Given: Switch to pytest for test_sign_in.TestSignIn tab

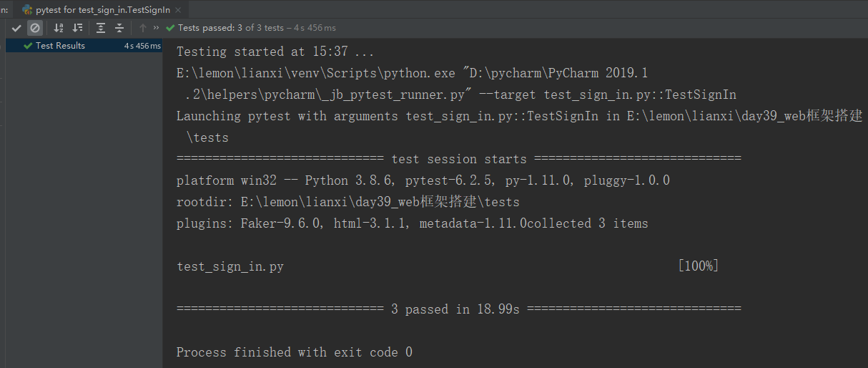Looking at the screenshot, I should [102, 10].
